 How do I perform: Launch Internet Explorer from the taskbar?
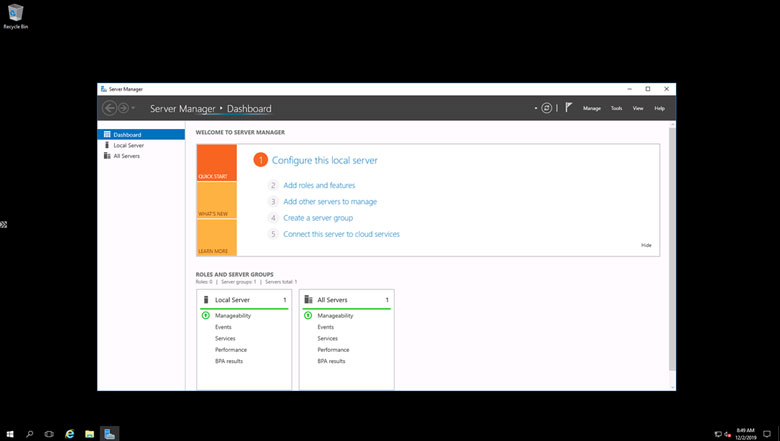[70, 434]
